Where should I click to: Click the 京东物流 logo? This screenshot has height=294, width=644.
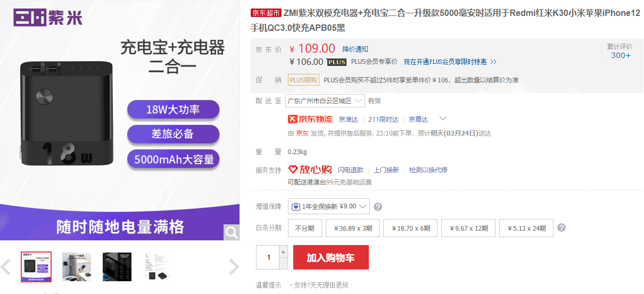pyautogui.click(x=310, y=119)
